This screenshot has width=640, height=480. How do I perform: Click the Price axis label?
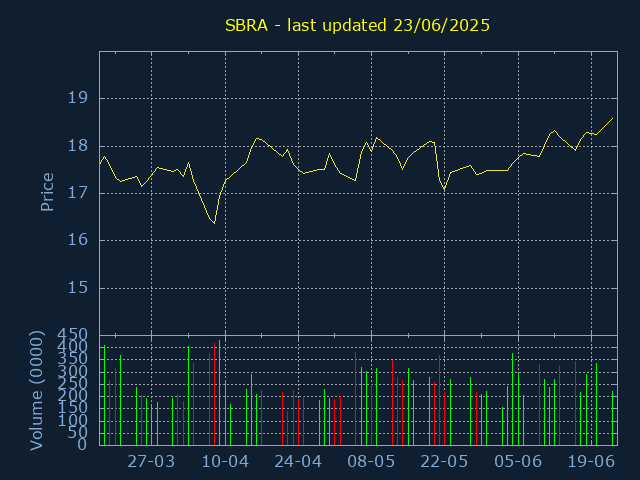(x=47, y=192)
